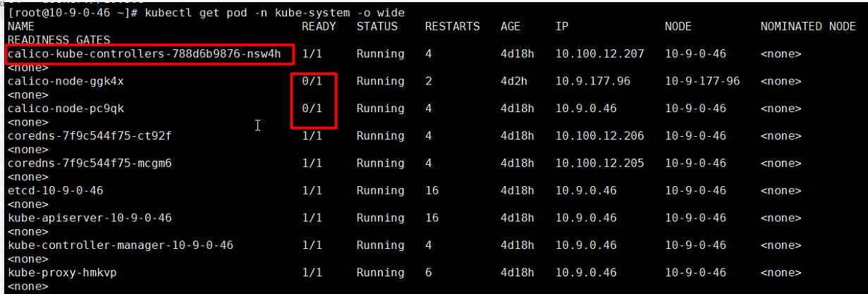The image size is (868, 294).
Task: Select pod name kube-apiserver-10-9-0-46
Action: pos(90,219)
